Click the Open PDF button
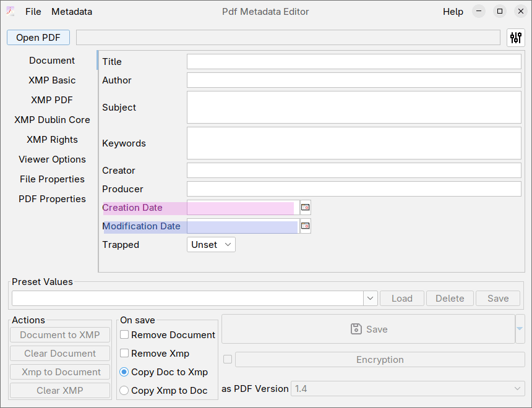Screen dimensions: 532x408 (38, 37)
